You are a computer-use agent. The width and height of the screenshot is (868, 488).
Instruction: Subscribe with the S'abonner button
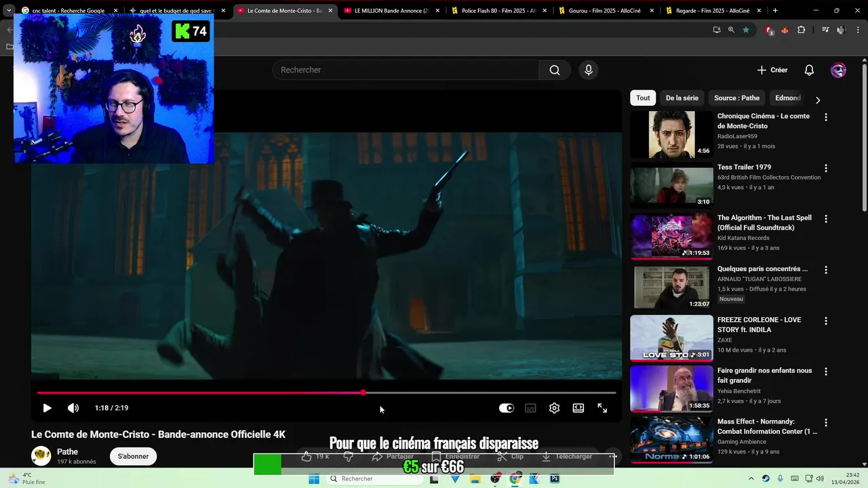pyautogui.click(x=133, y=456)
